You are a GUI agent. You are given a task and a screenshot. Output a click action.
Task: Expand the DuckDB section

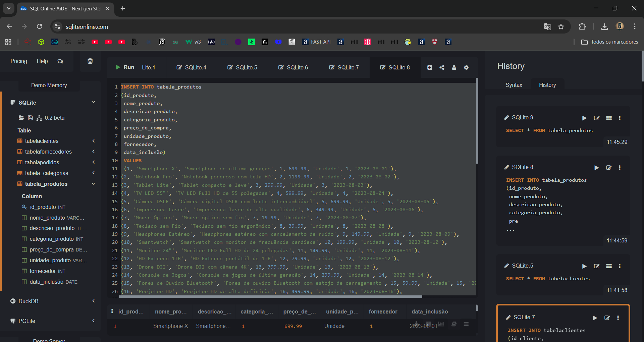pos(93,301)
